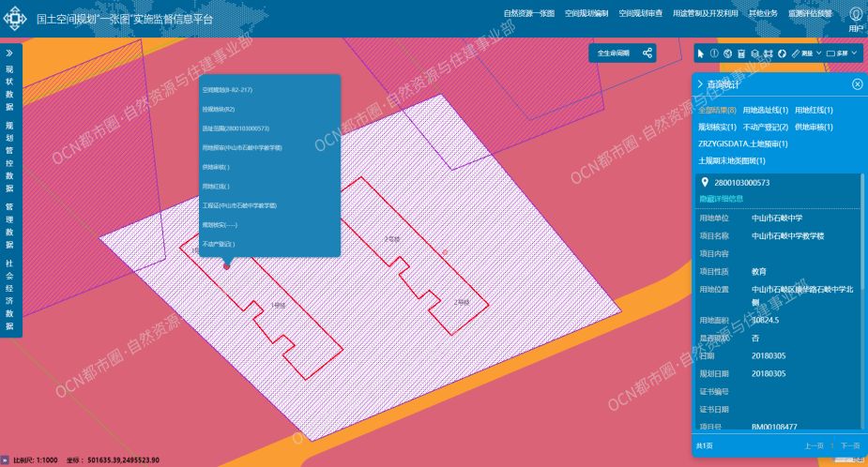Select the 供地审核(1) filter
Image resolution: width=868 pixels, height=467 pixels.
(x=814, y=127)
